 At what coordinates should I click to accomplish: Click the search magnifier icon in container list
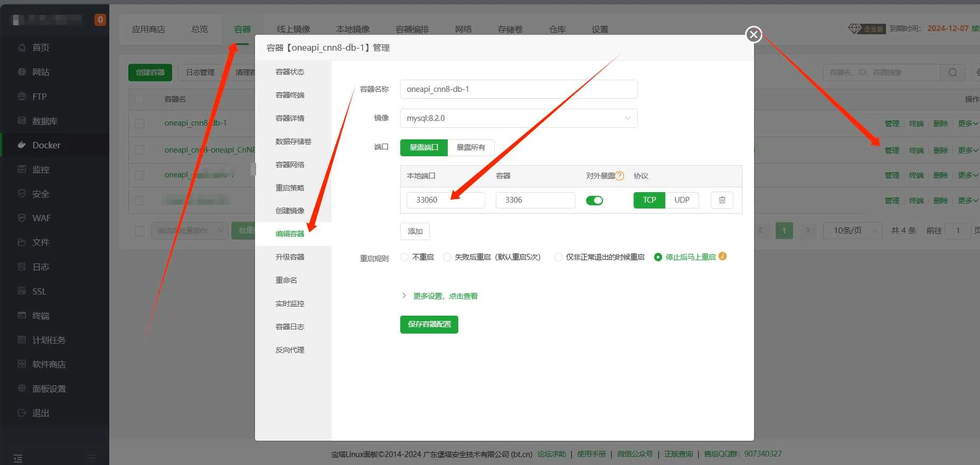click(x=953, y=72)
